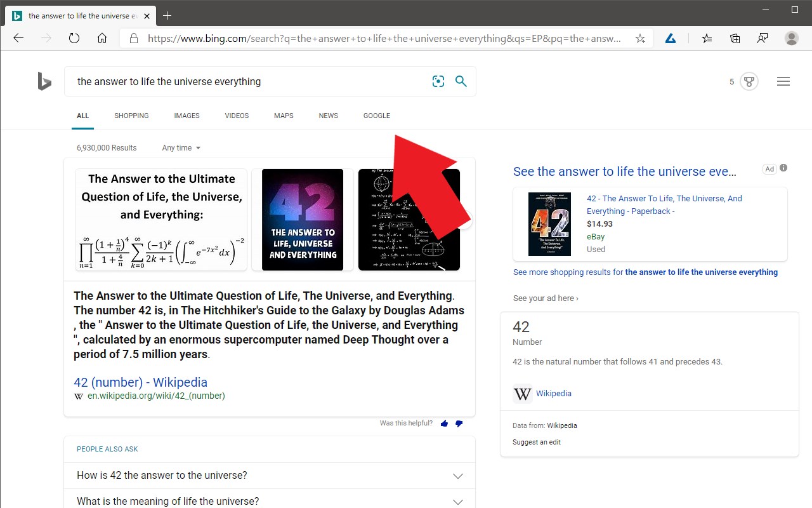Select the ALL results tab
The image size is (812, 508).
point(82,116)
